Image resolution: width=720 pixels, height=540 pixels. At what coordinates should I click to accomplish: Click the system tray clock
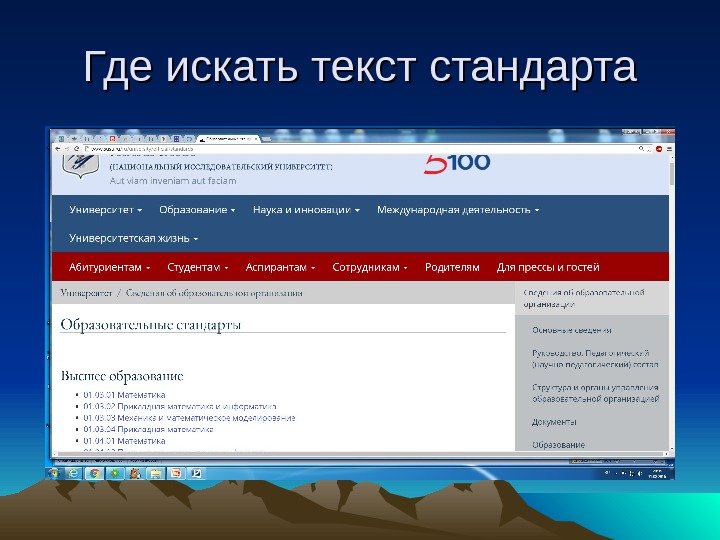coord(658,474)
